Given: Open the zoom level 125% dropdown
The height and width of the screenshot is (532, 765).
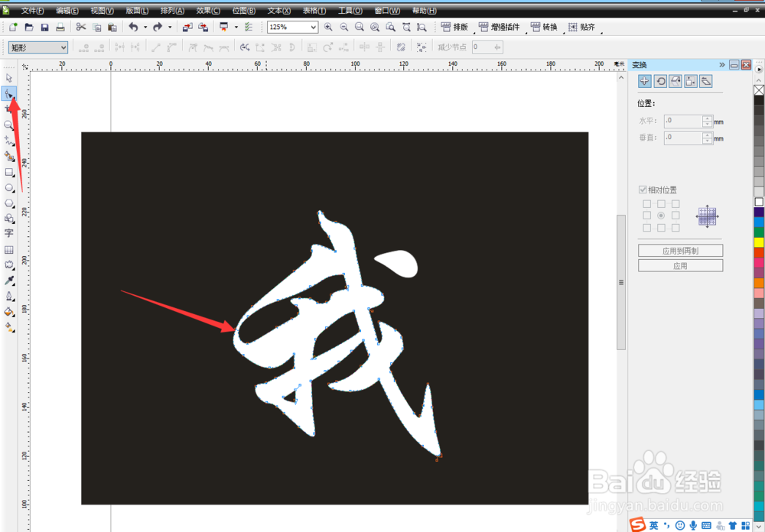Looking at the screenshot, I should click(x=313, y=28).
